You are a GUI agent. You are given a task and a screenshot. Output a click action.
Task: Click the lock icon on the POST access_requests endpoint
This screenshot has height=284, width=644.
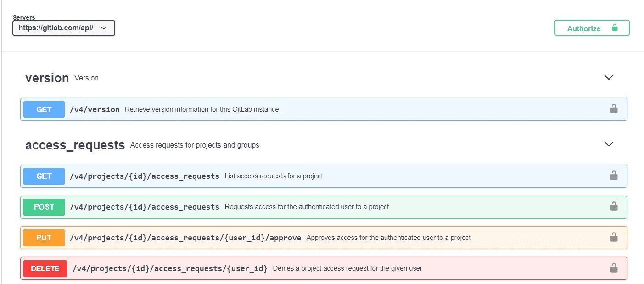(x=614, y=207)
